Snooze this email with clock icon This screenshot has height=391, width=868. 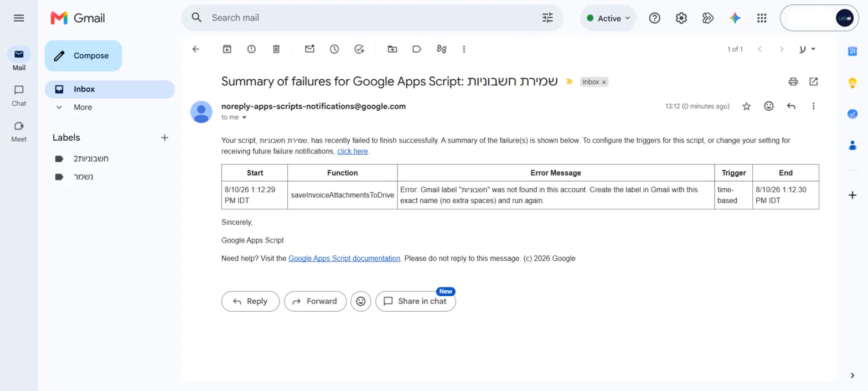[334, 49]
